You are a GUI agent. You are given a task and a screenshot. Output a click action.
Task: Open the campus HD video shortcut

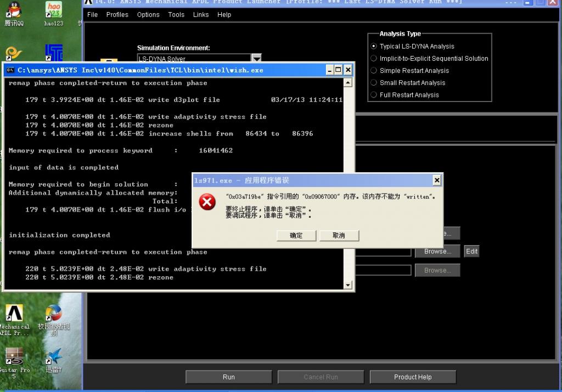point(53,314)
